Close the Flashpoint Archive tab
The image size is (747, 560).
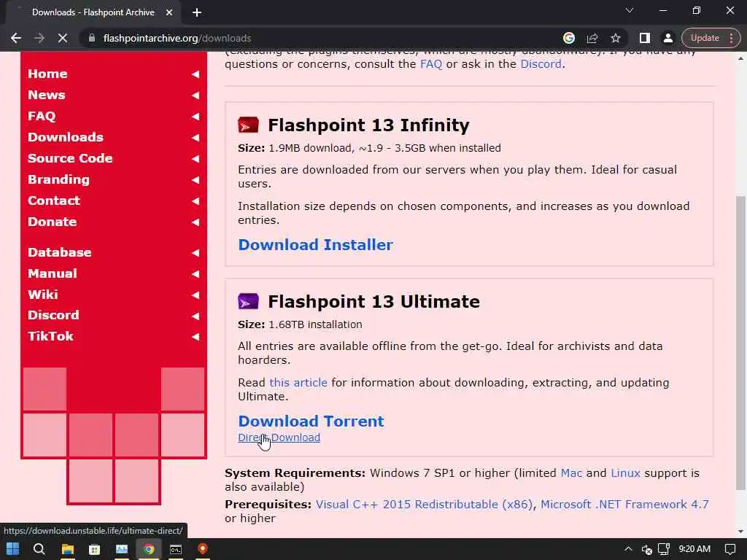pyautogui.click(x=169, y=12)
